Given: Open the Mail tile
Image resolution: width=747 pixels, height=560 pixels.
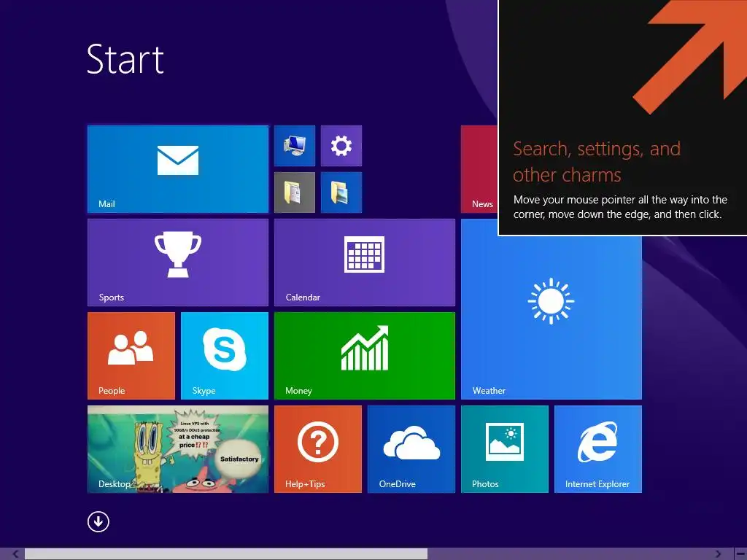Looking at the screenshot, I should pyautogui.click(x=178, y=169).
